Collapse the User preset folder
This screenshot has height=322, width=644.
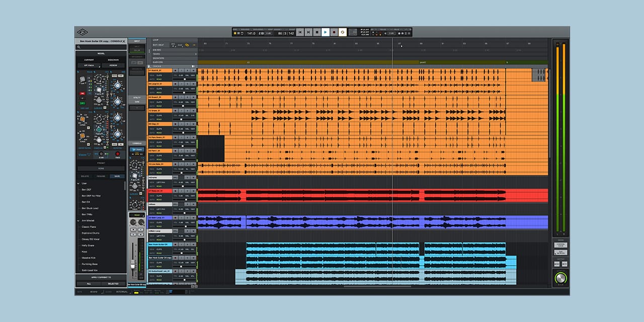78,183
